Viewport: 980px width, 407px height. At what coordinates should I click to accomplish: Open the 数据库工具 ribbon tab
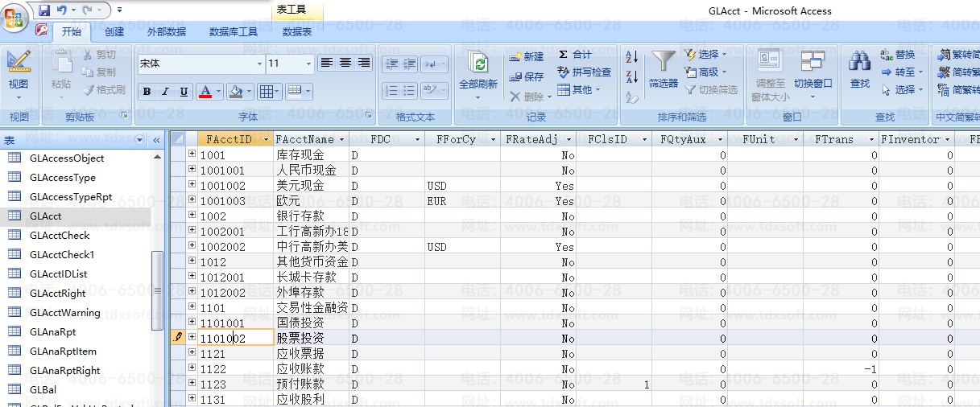pos(233,32)
